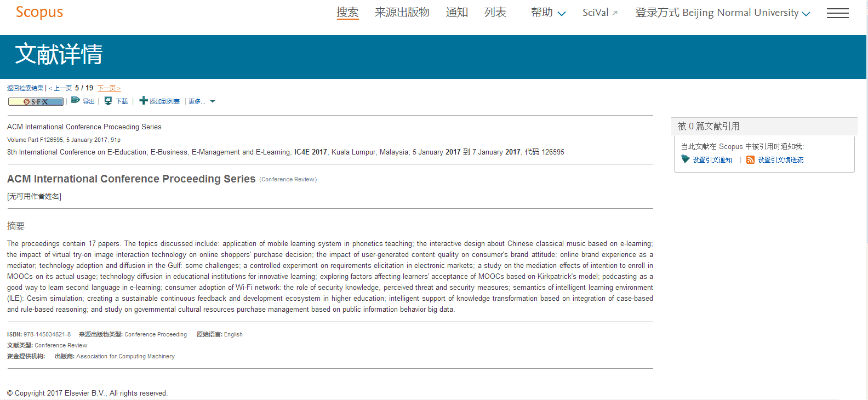The height and width of the screenshot is (400, 868).
Task: Click the 8th International Conference details line
Action: coord(285,152)
